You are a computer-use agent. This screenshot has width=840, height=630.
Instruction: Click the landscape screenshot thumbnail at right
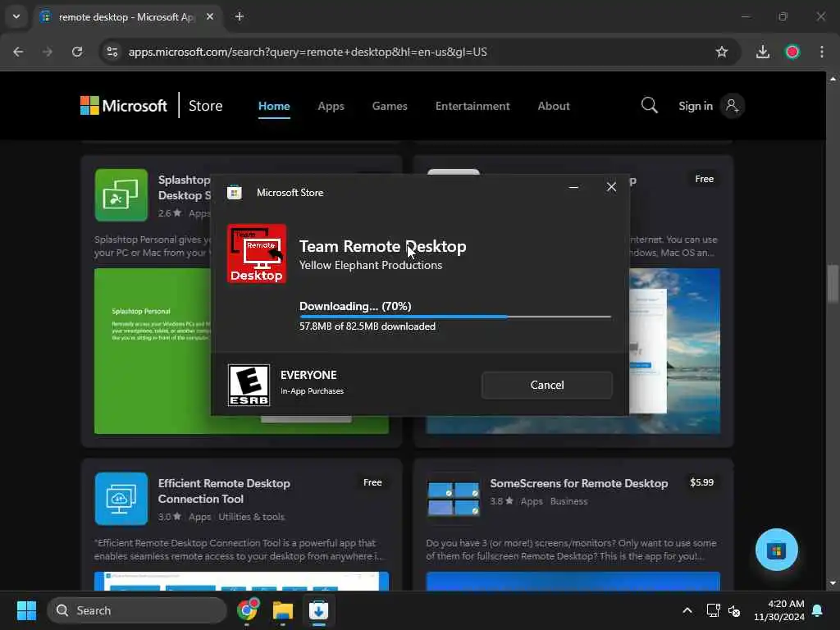coord(674,351)
